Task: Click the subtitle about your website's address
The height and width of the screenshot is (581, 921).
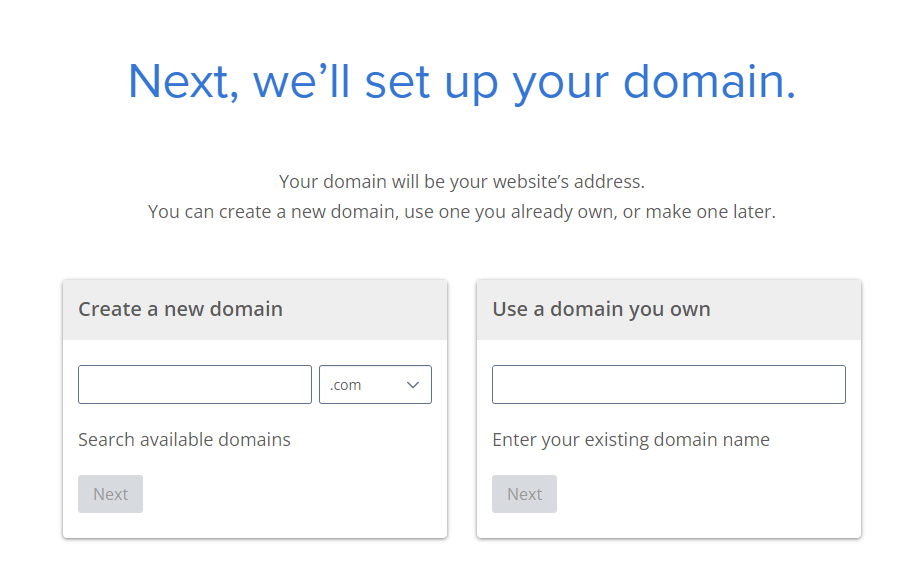Action: pos(460,181)
